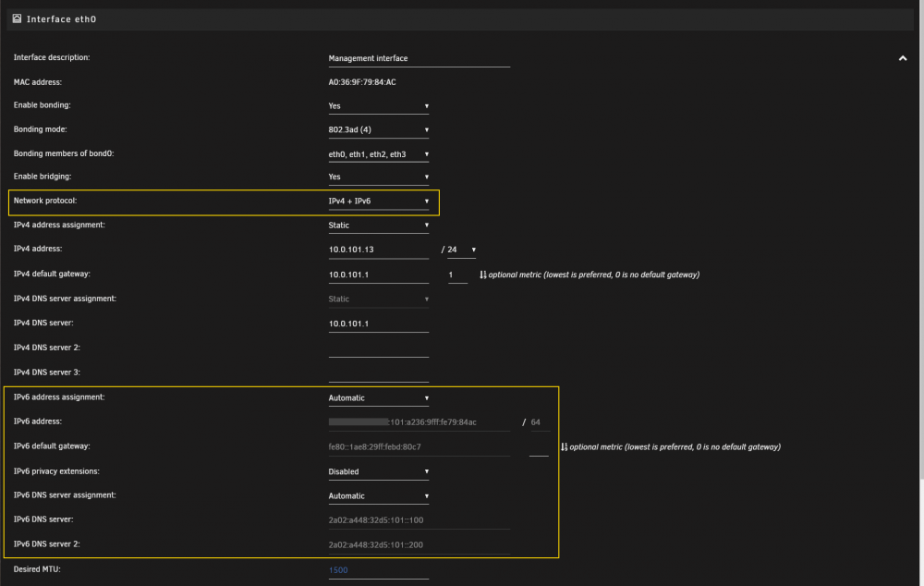Screen dimensions: 924x586
Task: Open the IPv6 privacy extensions dropdown
Action: click(x=378, y=471)
